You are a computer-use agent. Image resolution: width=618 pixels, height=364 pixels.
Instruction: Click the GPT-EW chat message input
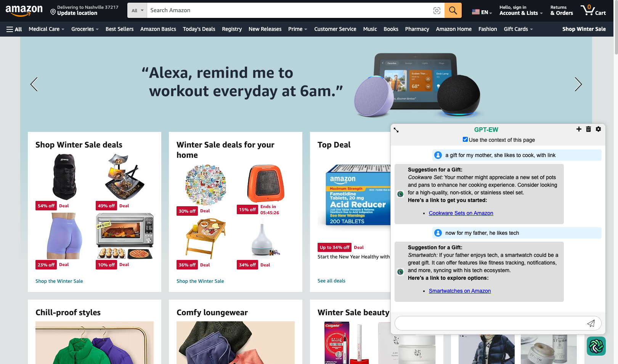[x=490, y=323]
